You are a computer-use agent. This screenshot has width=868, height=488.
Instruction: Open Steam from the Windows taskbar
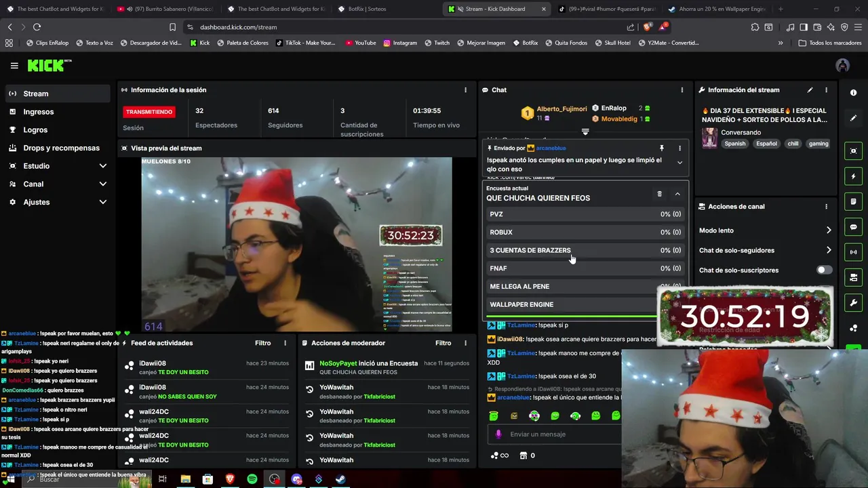pos(340,479)
